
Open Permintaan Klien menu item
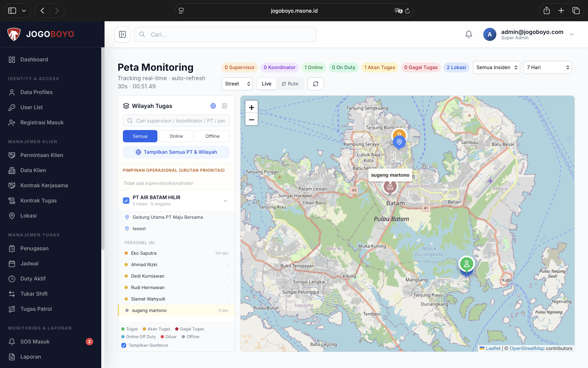click(x=51, y=155)
